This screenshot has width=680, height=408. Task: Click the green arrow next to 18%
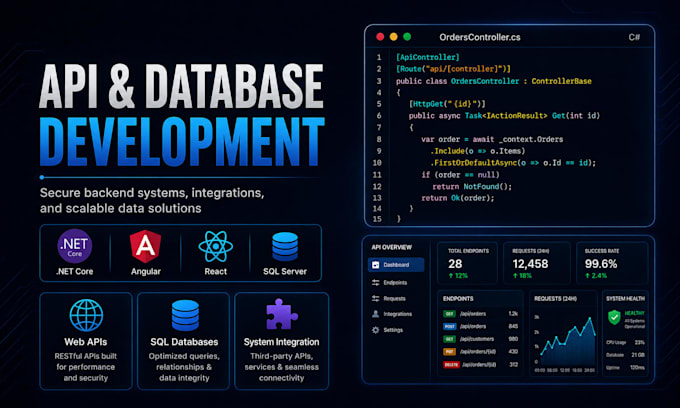[515, 276]
